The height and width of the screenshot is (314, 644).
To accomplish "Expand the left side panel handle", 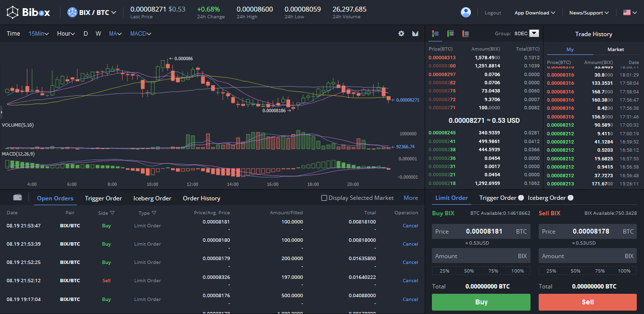I will tap(1, 112).
